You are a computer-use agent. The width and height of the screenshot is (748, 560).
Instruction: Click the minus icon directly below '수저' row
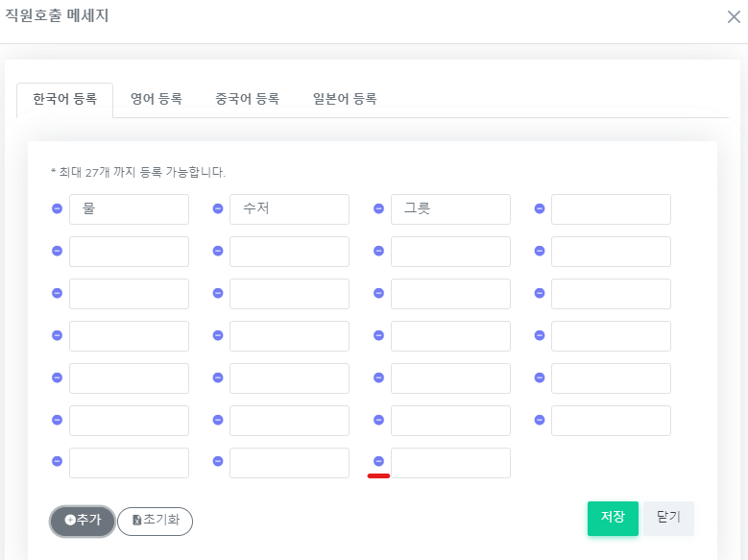217,251
